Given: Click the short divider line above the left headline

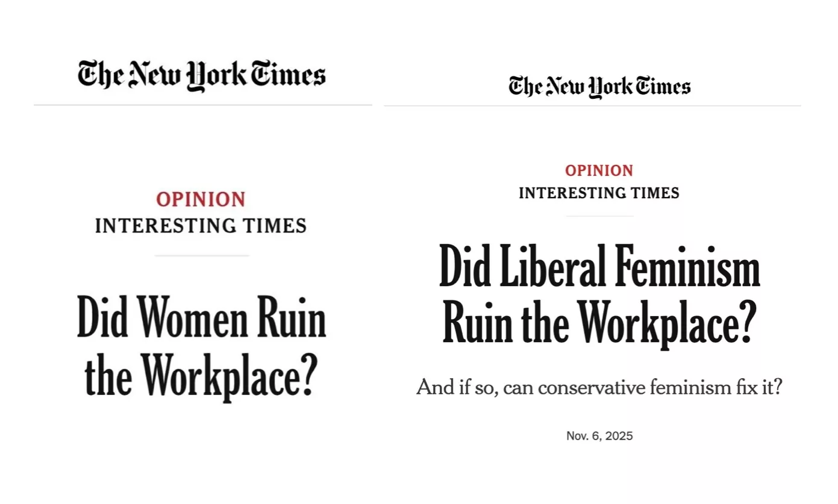Looking at the screenshot, I should (202, 256).
